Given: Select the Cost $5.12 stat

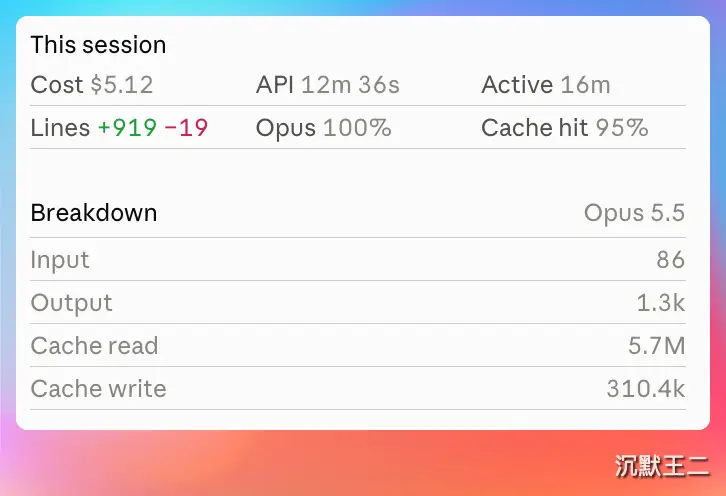Looking at the screenshot, I should pyautogui.click(x=92, y=85).
